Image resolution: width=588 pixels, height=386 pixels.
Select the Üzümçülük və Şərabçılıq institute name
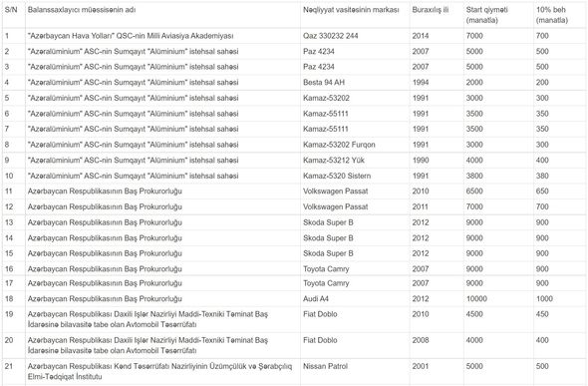coord(159,371)
